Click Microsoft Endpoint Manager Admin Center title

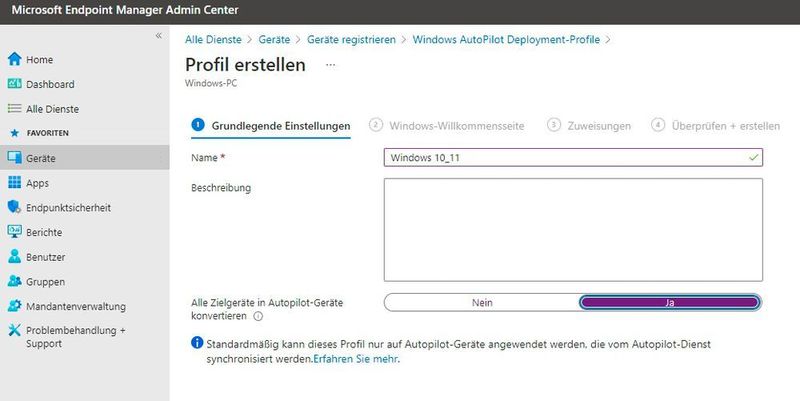point(125,10)
